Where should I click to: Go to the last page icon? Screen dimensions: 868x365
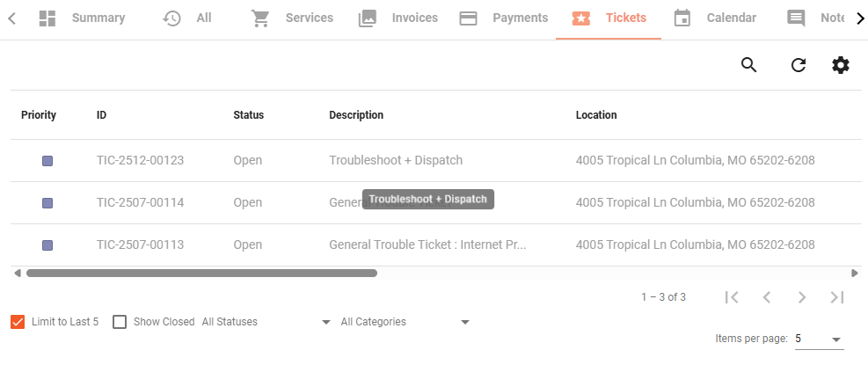[837, 297]
